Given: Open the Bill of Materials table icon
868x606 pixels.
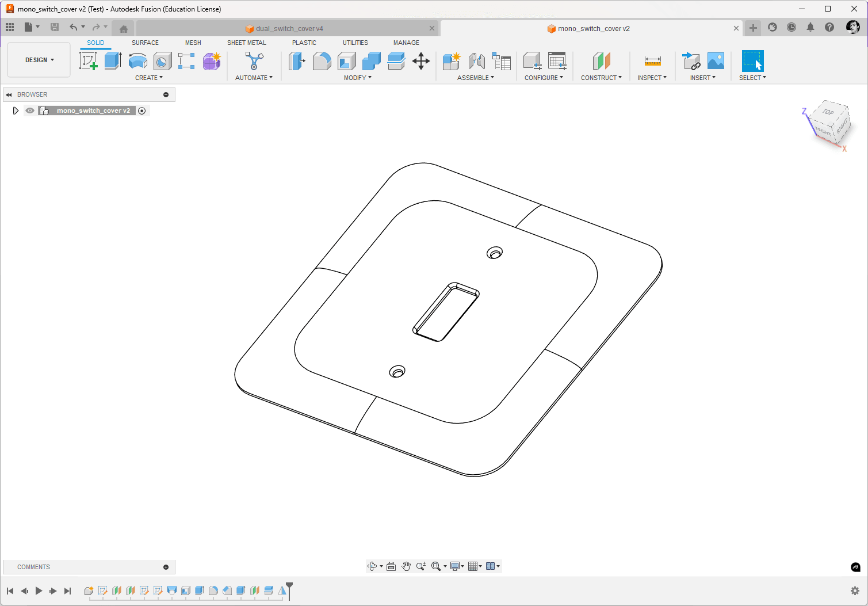Looking at the screenshot, I should [x=502, y=61].
